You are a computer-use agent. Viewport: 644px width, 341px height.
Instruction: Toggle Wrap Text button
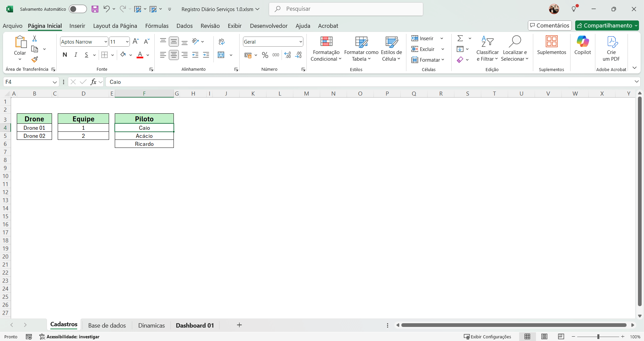tap(221, 42)
